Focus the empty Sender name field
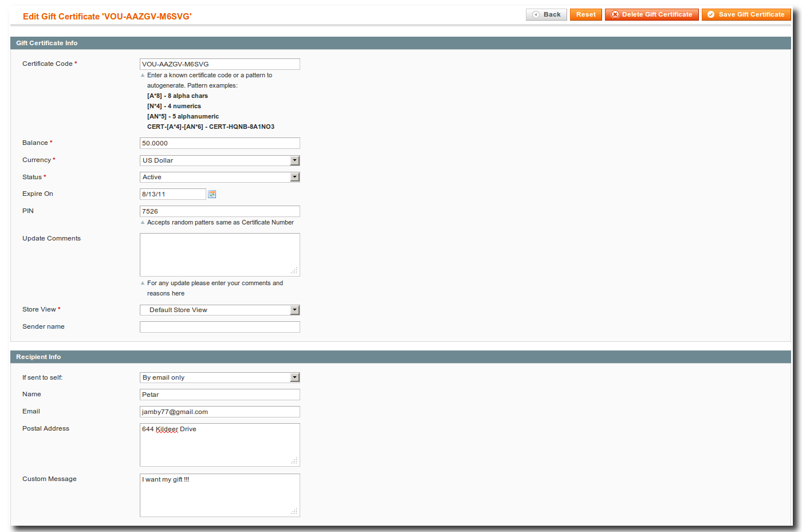The image size is (802, 532). pyautogui.click(x=220, y=327)
